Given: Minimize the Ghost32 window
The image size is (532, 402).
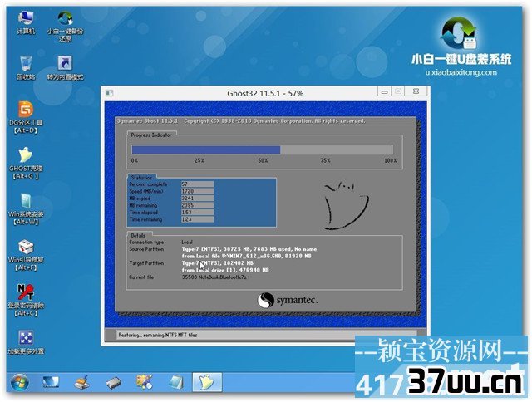Looking at the screenshot, I should [384, 91].
